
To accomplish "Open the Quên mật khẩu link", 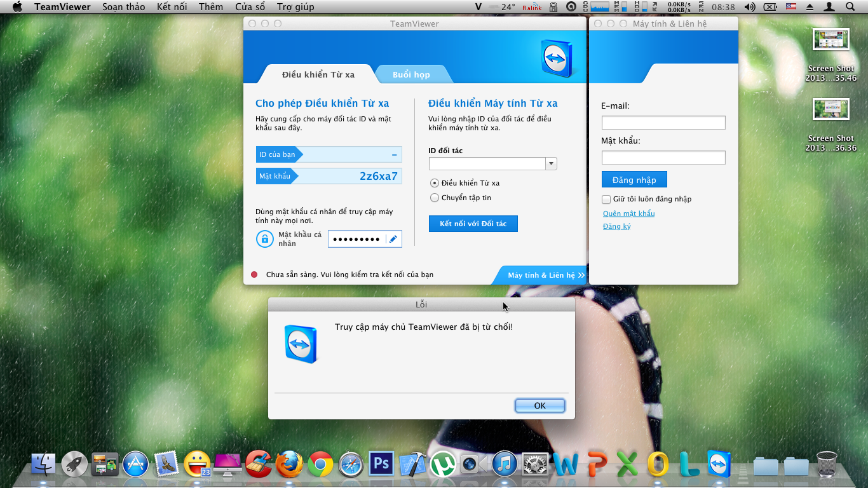I will pyautogui.click(x=628, y=213).
